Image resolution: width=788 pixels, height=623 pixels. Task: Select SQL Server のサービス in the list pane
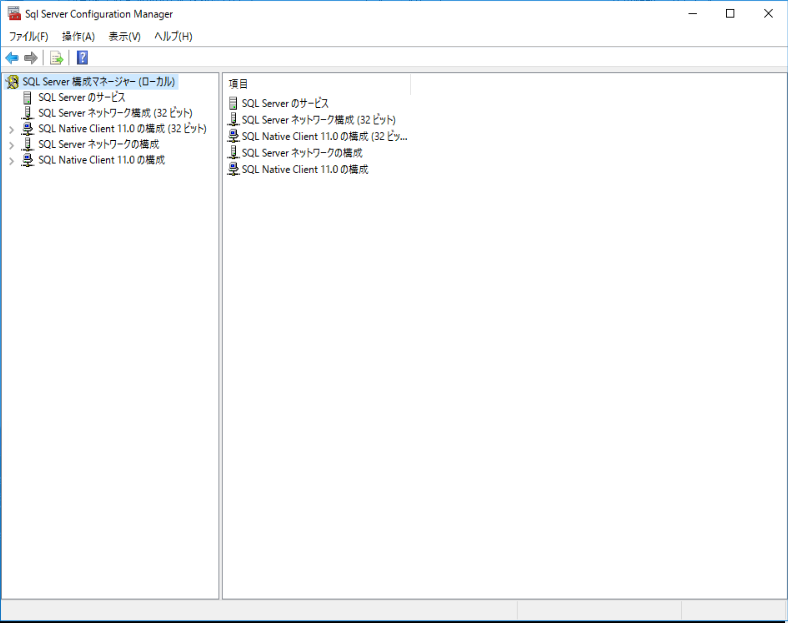pyautogui.click(x=285, y=103)
